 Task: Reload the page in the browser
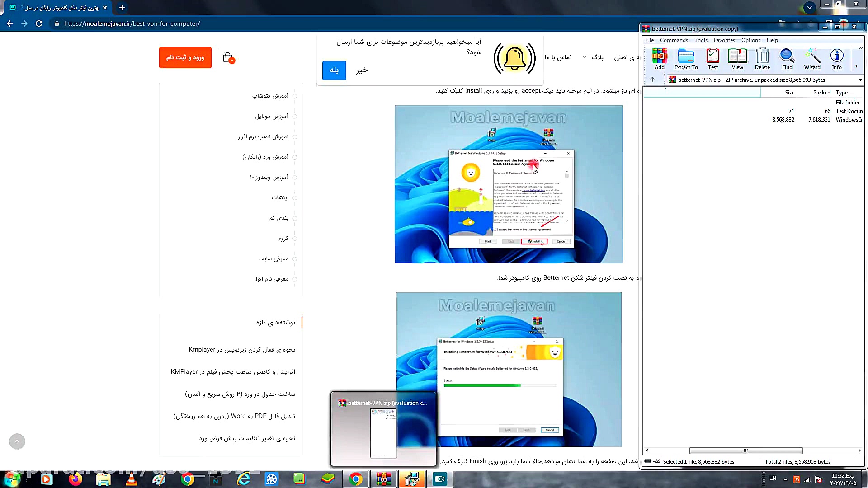pos(39,23)
